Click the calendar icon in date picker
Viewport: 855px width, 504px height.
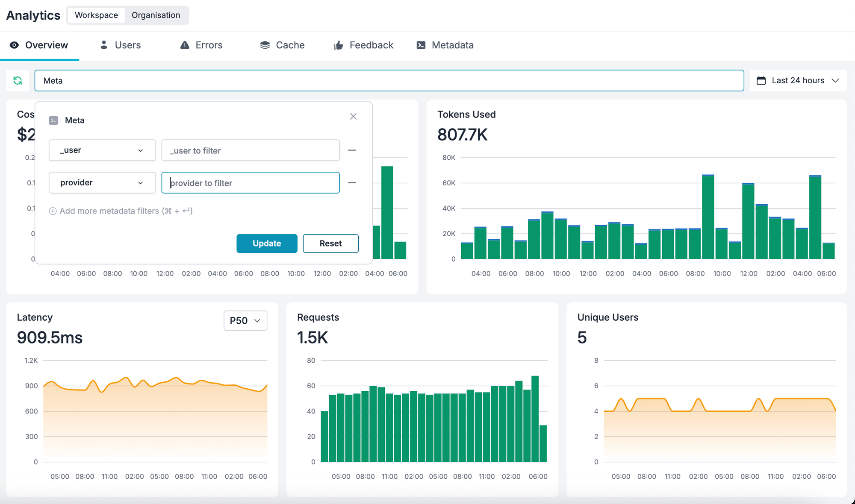coord(761,80)
